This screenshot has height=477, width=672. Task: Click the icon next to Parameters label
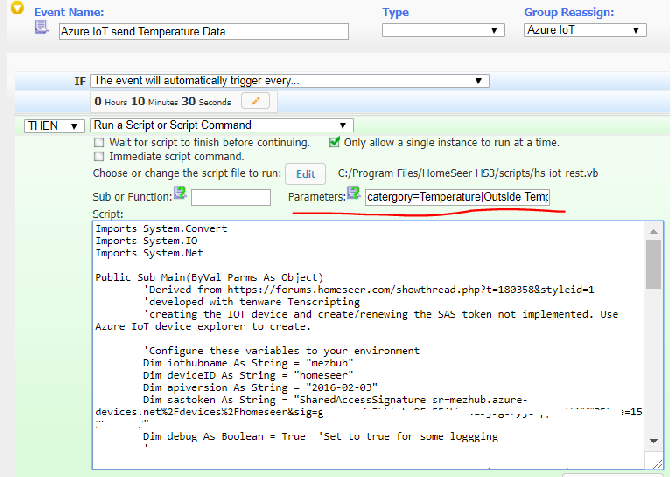[354, 194]
